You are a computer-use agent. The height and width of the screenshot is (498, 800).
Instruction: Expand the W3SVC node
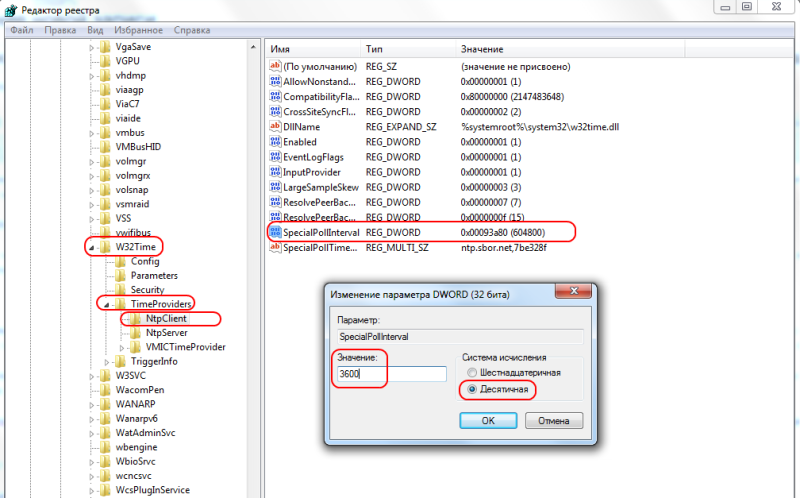coord(92,376)
